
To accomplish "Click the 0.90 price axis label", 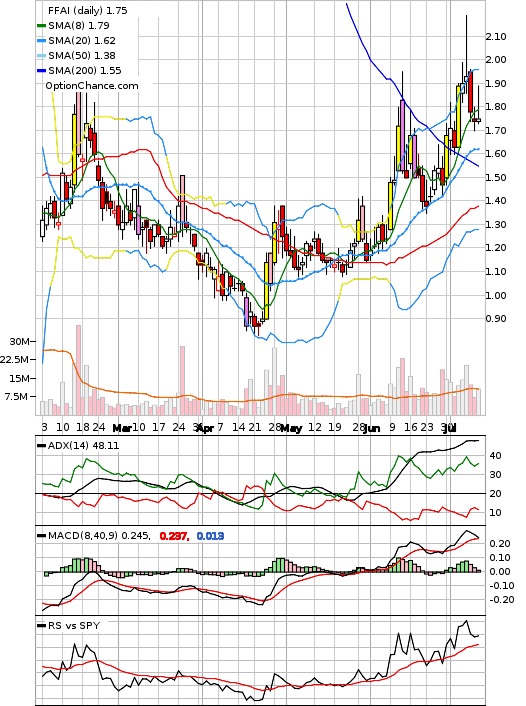I will [495, 318].
